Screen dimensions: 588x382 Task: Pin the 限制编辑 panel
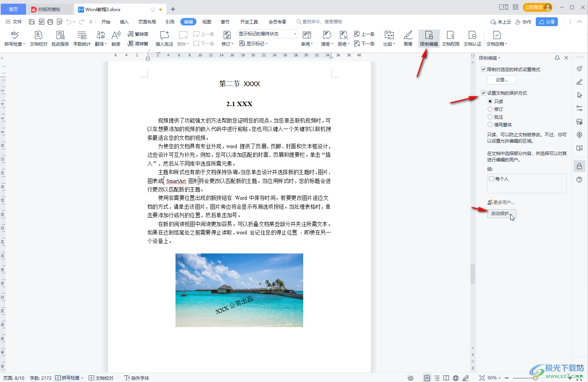click(557, 58)
